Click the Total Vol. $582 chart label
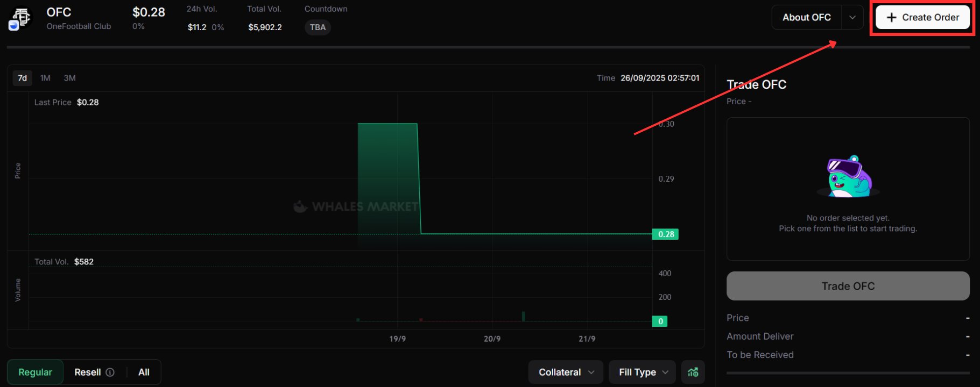The image size is (980, 387). 64,262
